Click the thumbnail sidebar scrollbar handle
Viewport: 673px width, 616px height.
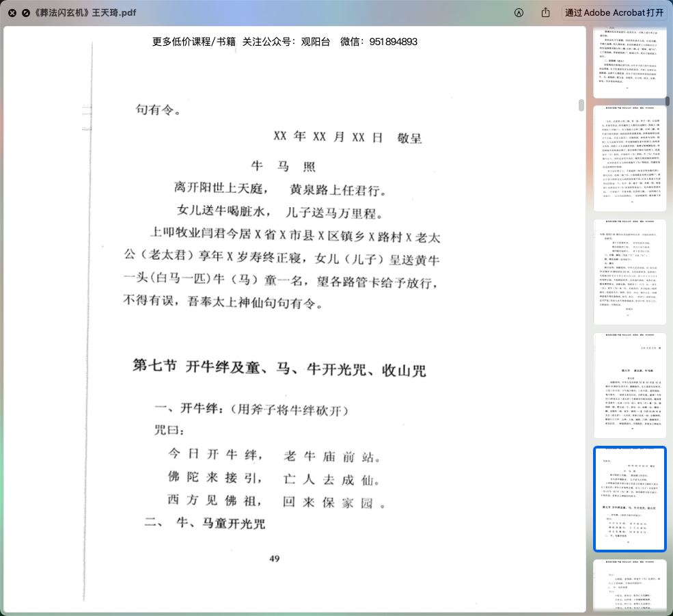click(668, 101)
